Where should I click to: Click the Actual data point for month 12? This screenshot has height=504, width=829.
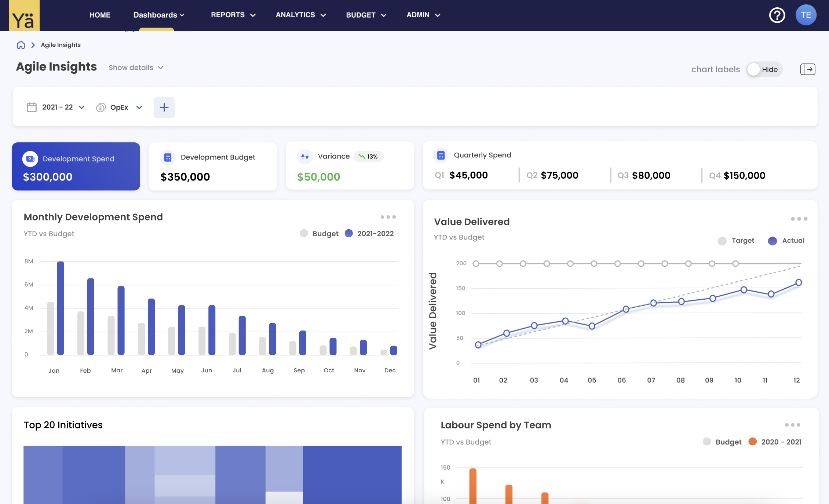tap(799, 282)
